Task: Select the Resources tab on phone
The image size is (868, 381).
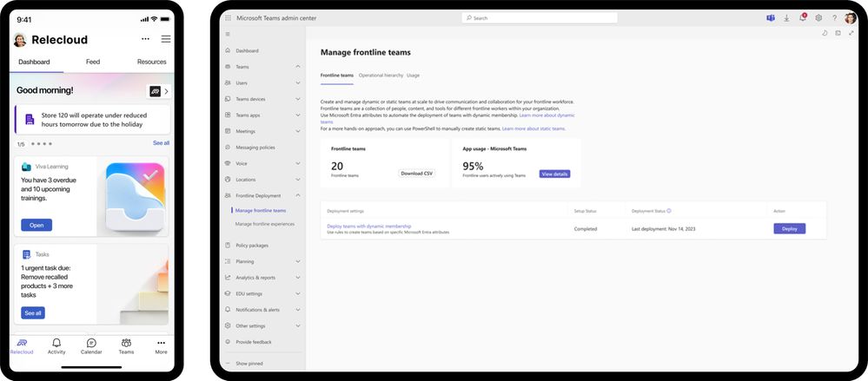Action: coord(152,62)
